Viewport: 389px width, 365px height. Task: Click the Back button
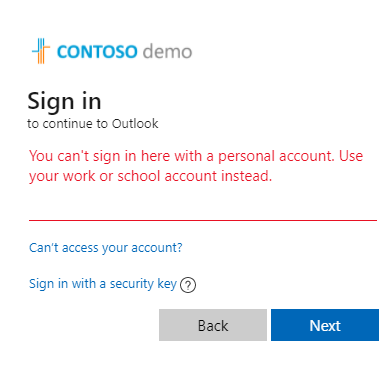pyautogui.click(x=213, y=325)
